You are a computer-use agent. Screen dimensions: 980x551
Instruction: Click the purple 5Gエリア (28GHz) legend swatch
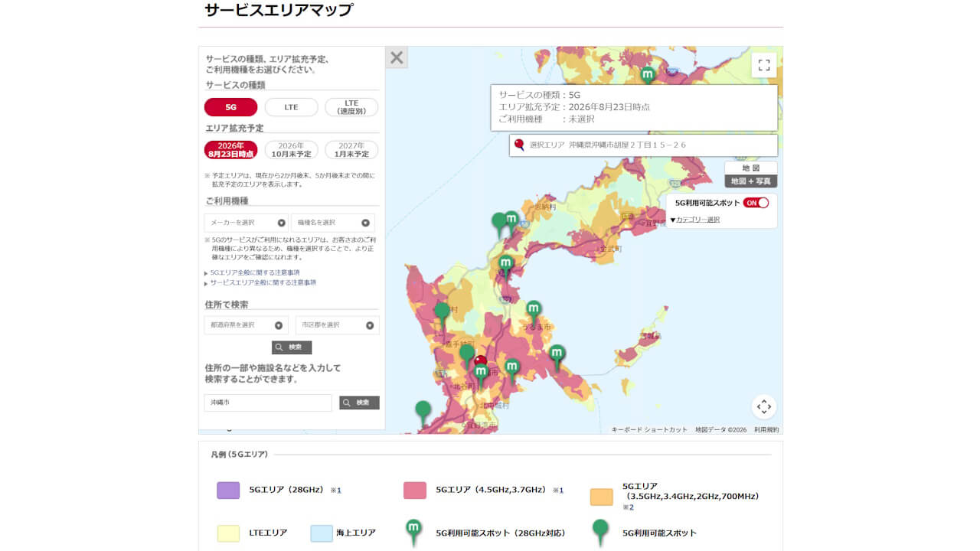pos(228,491)
